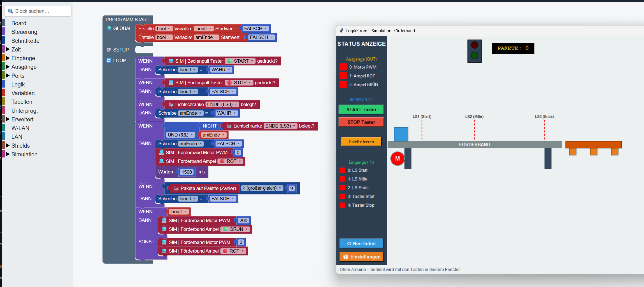Click the red indicator next to 0: Motor PWM
This screenshot has width=644, height=287.
click(x=343, y=67)
